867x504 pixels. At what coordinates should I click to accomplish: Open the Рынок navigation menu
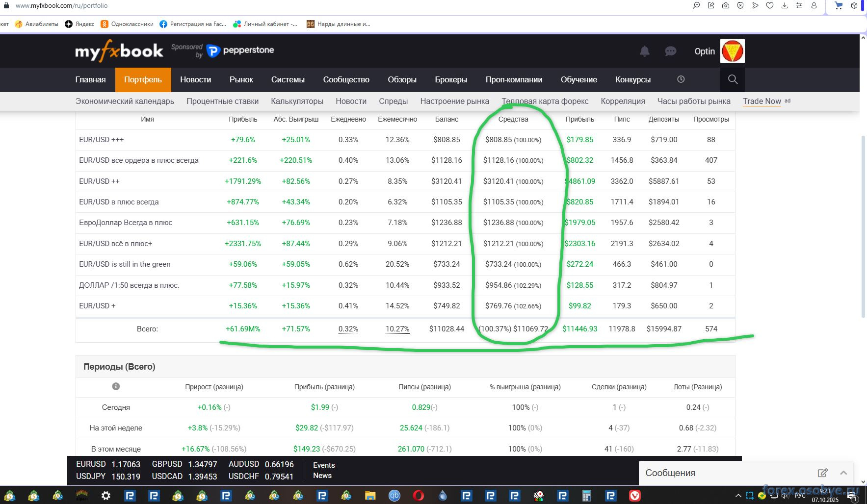(241, 79)
